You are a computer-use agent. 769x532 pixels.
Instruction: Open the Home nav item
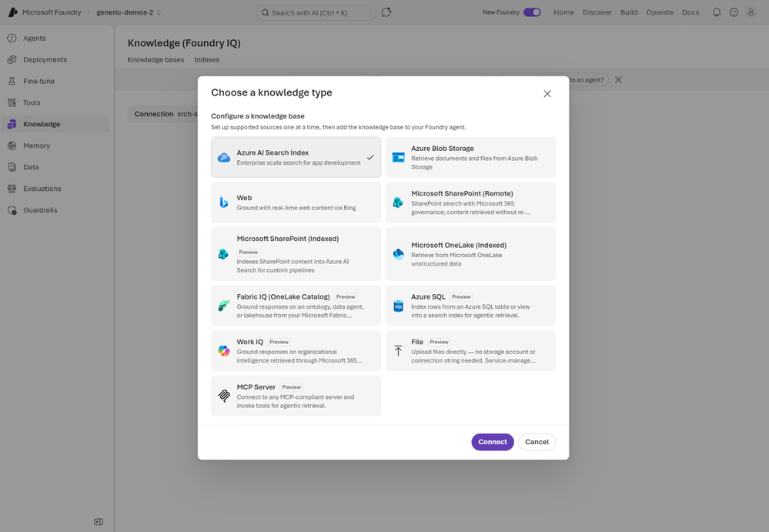click(563, 12)
